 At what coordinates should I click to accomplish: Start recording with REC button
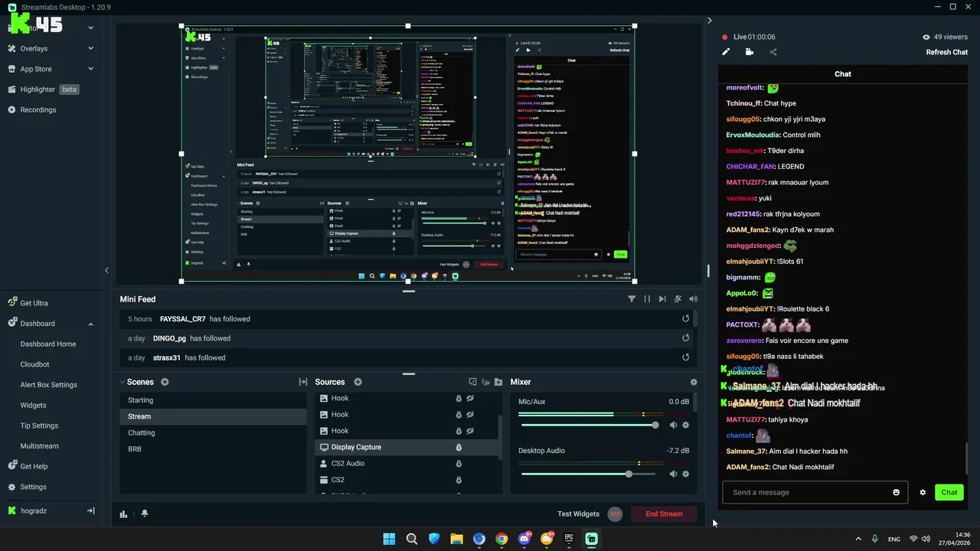[x=615, y=514]
